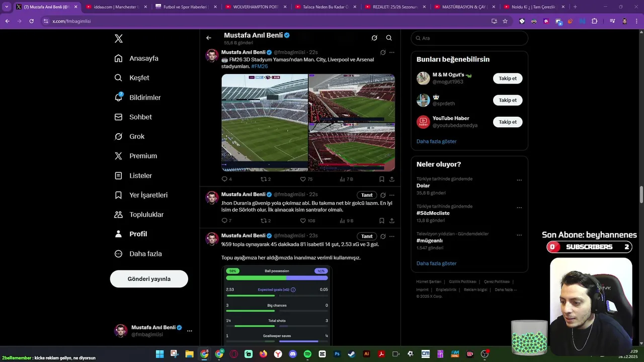The height and width of the screenshot is (362, 644).
Task: Switch to Futbol ve Spor Haberleri tab
Action: pyautogui.click(x=185, y=7)
